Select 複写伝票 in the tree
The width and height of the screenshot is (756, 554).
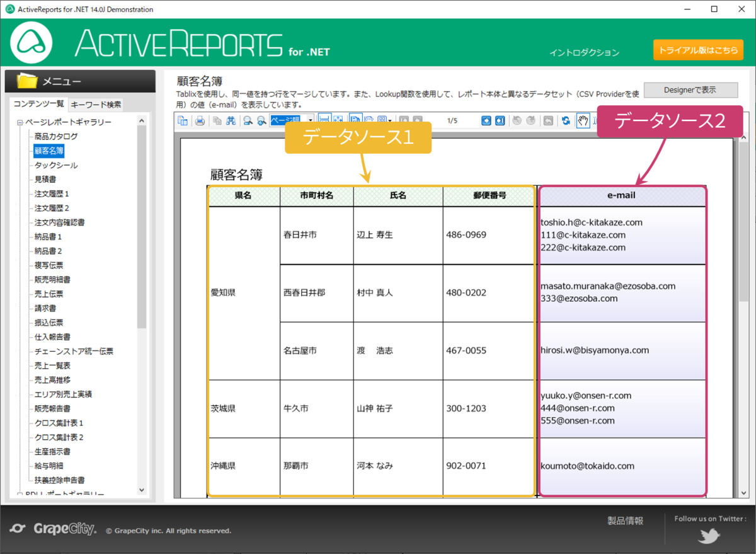tap(49, 265)
